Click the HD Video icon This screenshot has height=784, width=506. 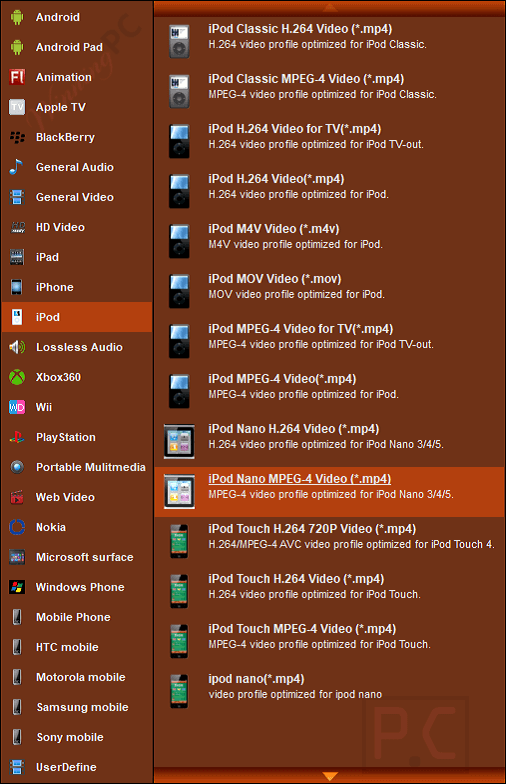pos(18,227)
